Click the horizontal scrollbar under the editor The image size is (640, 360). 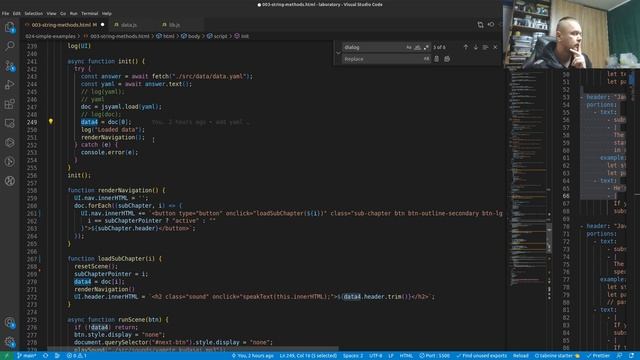point(193,349)
